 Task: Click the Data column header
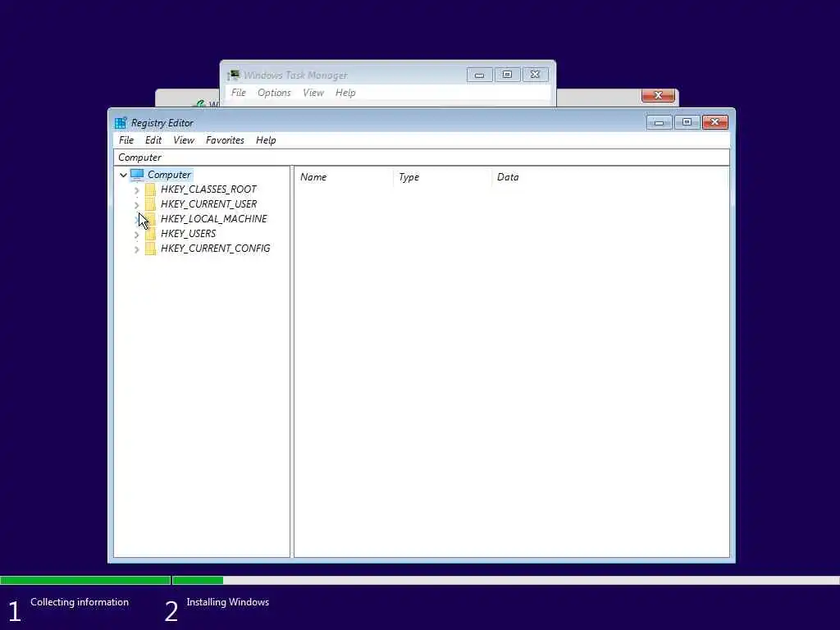(x=610, y=177)
